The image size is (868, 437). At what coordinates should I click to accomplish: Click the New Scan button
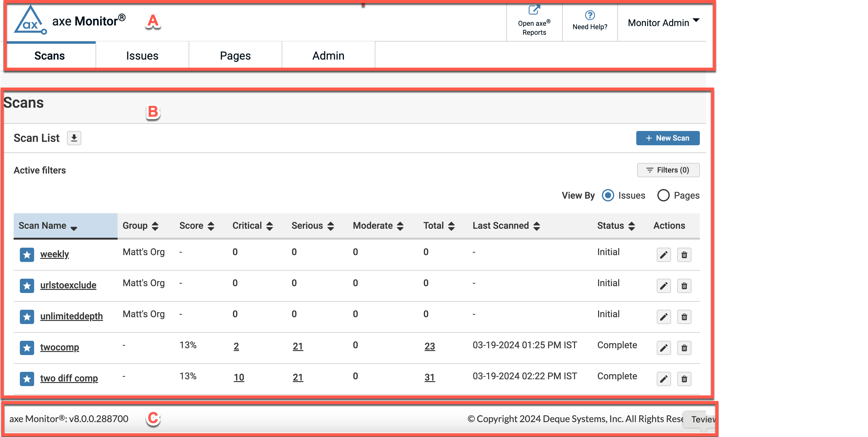668,138
